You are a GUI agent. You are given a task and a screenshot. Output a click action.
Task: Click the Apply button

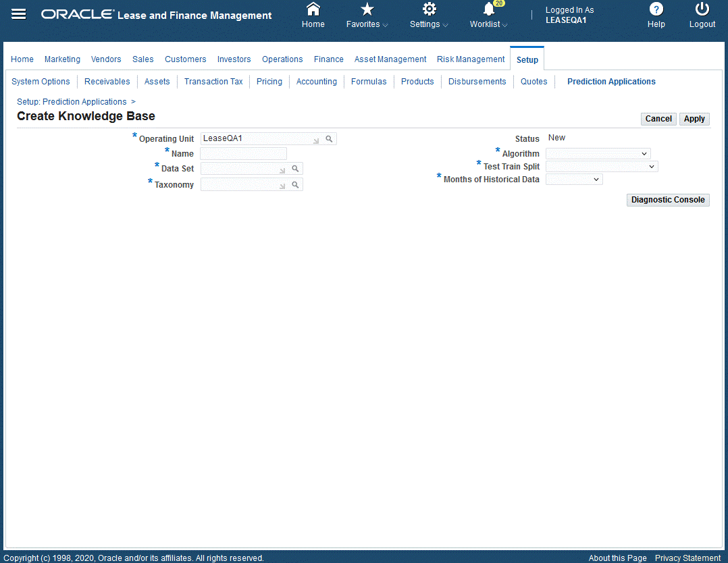tap(694, 119)
